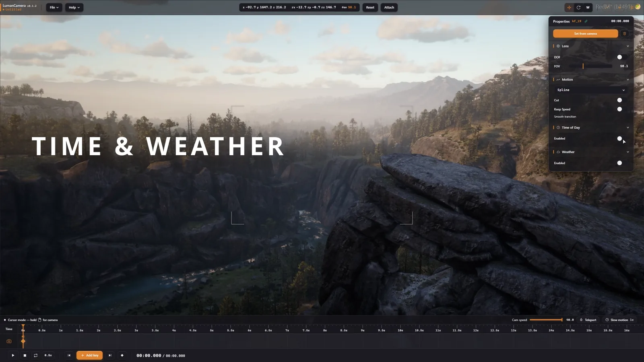Screen dimensions: 644x362
Task: Click the current timecode 00:00.000 display
Action: (149, 356)
